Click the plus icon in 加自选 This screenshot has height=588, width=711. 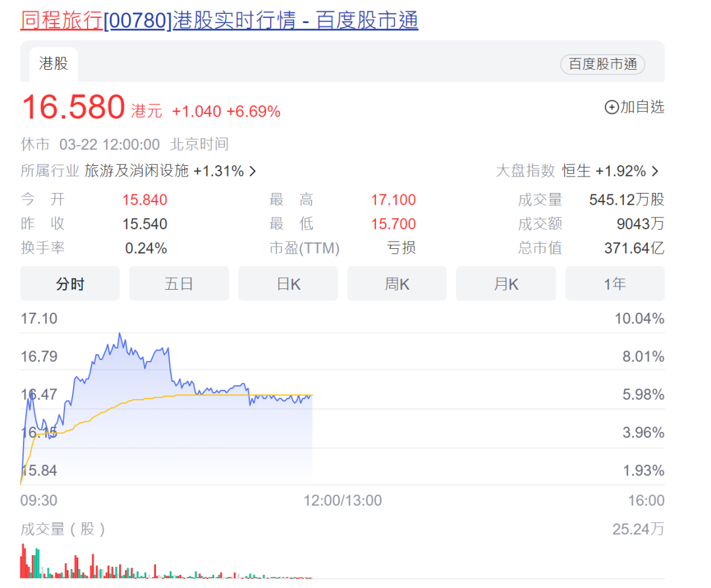coord(612,107)
